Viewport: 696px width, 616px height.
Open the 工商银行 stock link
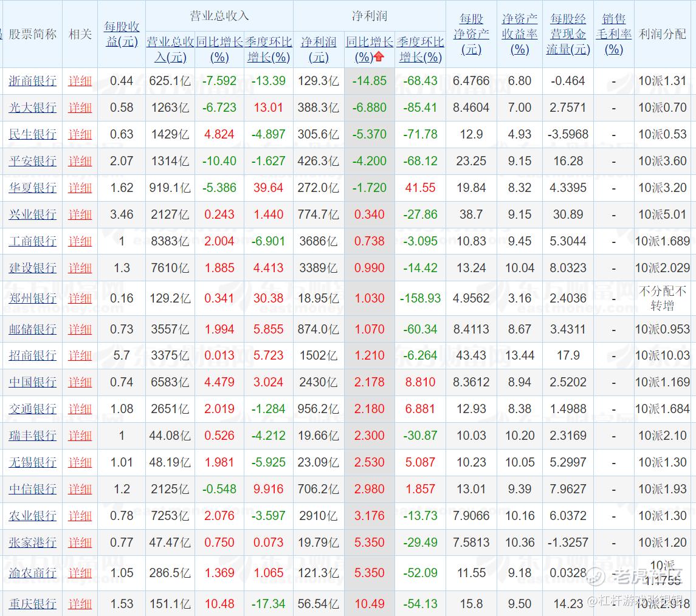coord(32,241)
